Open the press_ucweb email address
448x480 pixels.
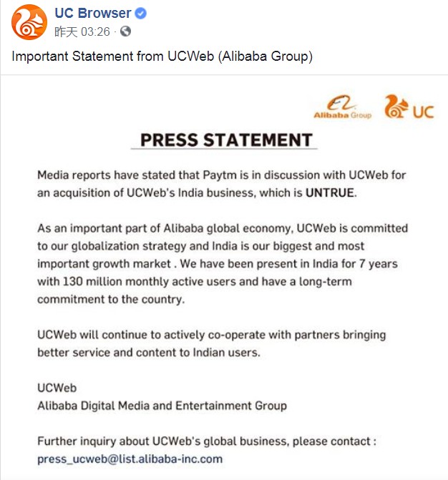(130, 459)
